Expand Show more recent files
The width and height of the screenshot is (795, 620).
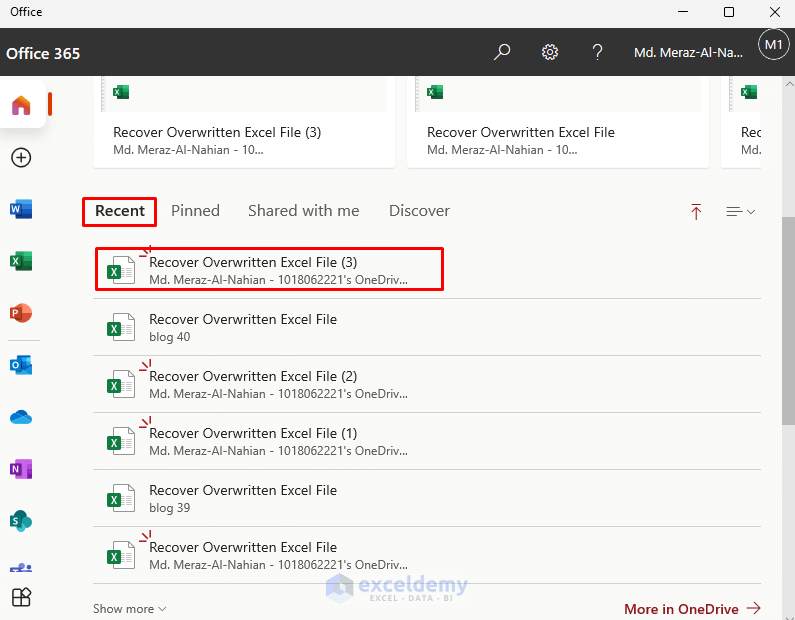129,608
